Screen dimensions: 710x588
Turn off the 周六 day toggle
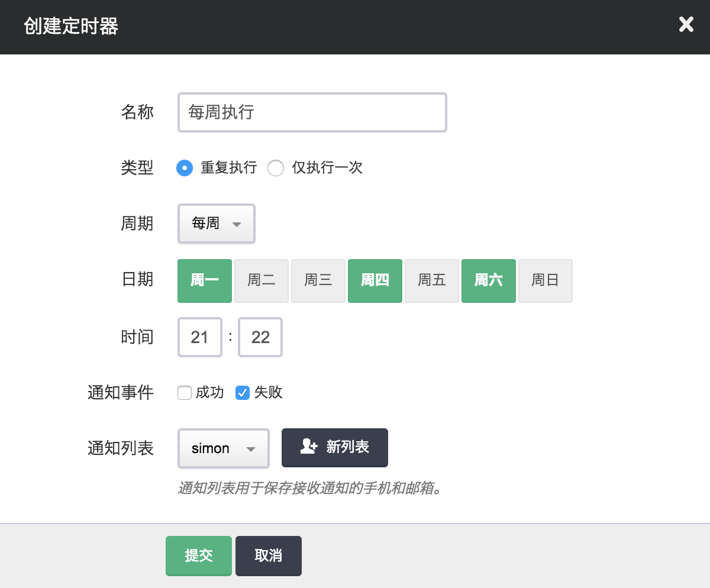coord(489,280)
